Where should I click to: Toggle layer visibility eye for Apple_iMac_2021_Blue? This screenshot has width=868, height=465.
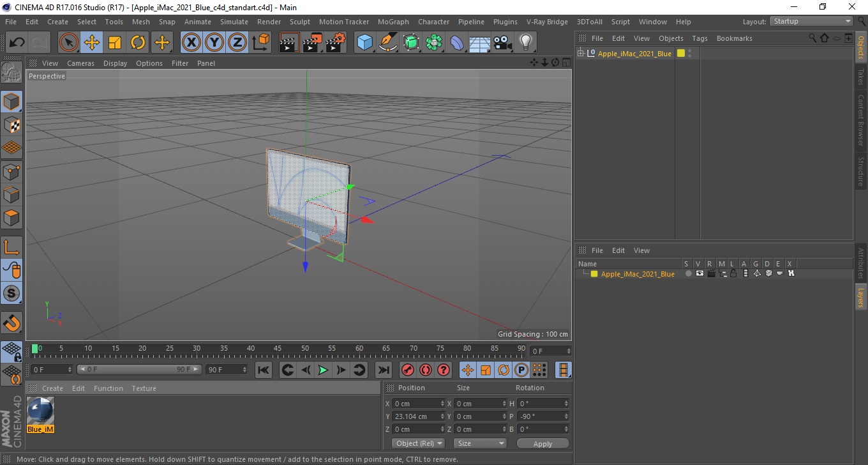pos(700,273)
